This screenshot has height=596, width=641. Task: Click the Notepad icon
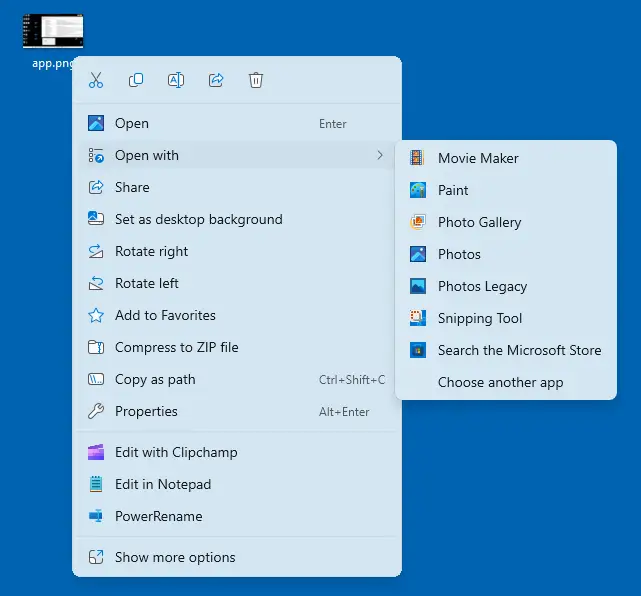(96, 484)
